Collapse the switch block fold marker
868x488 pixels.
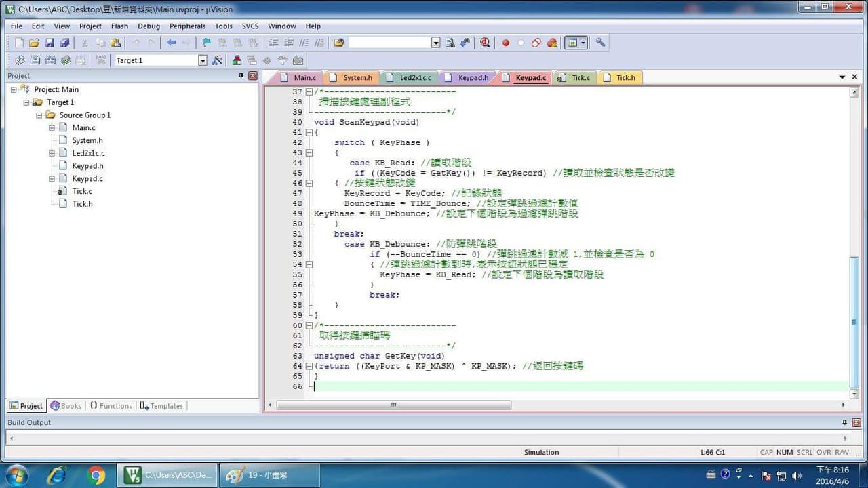(309, 152)
